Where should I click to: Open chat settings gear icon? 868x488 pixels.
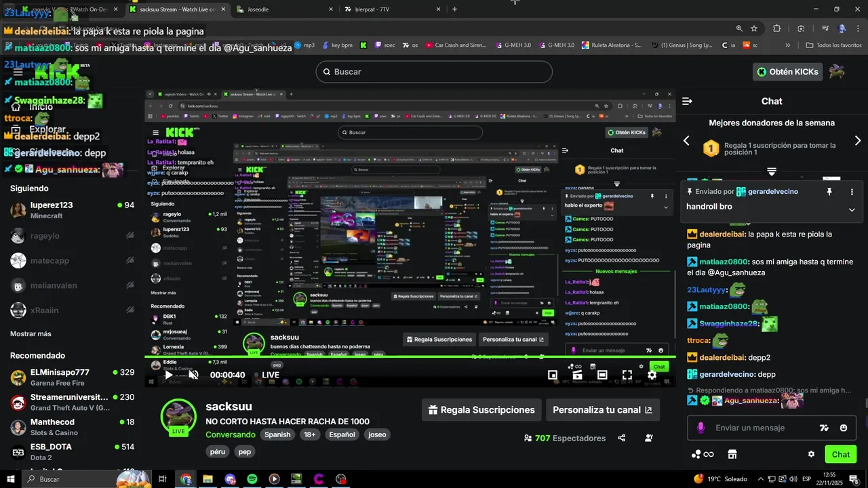pos(811,454)
